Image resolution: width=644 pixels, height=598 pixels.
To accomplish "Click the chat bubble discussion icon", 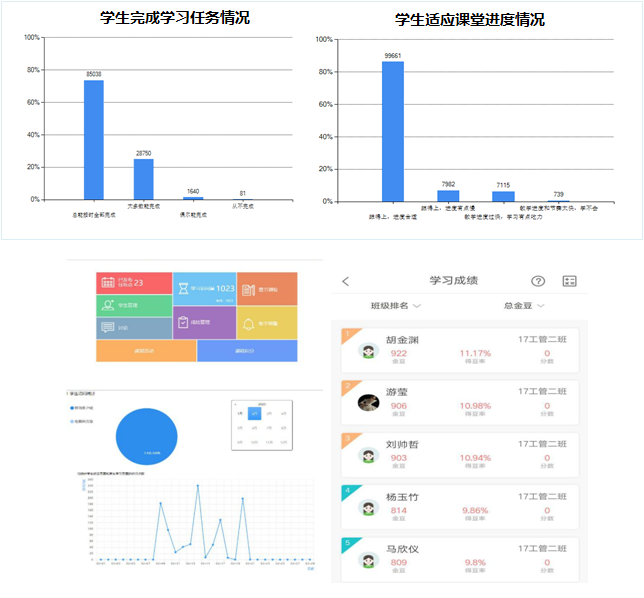I will point(108,327).
